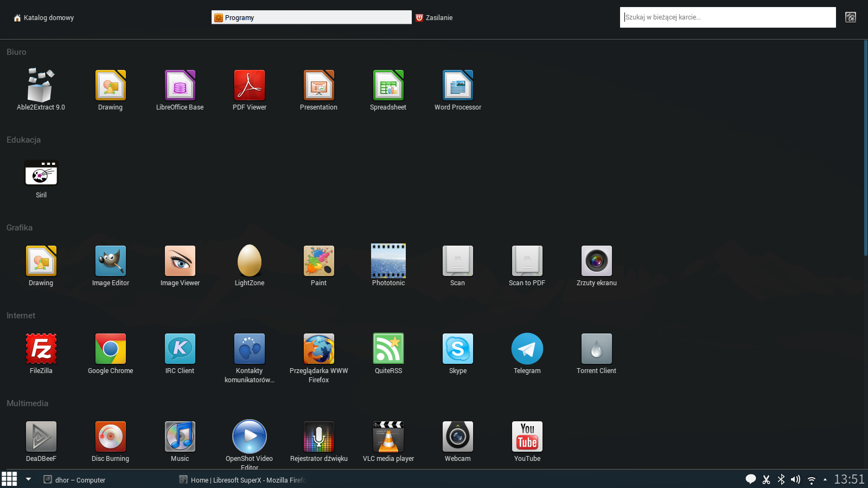The image size is (868, 488).
Task: Open the chat notification tray icon
Action: pos(751,479)
